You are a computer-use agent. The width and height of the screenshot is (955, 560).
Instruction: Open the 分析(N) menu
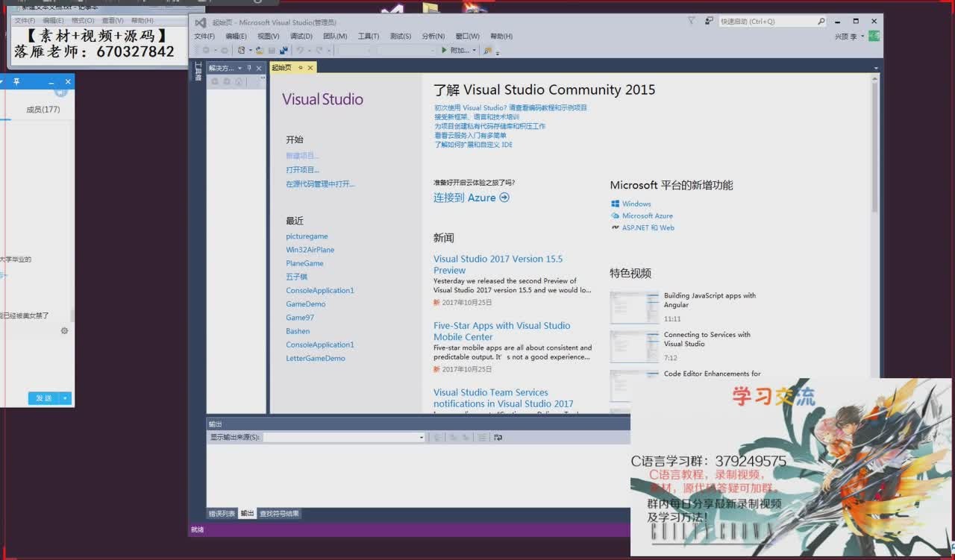(x=433, y=36)
